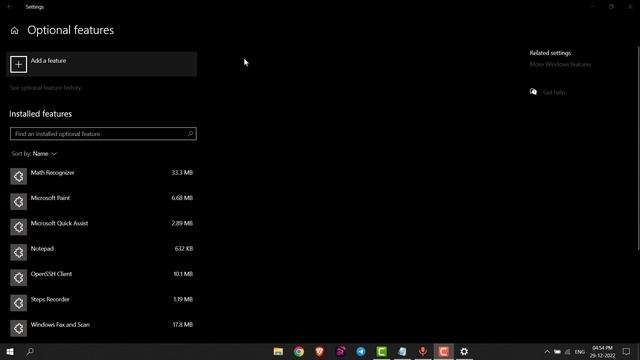Click the battery icon in system tray
Viewport: 640px width, 360px height.
click(557, 352)
